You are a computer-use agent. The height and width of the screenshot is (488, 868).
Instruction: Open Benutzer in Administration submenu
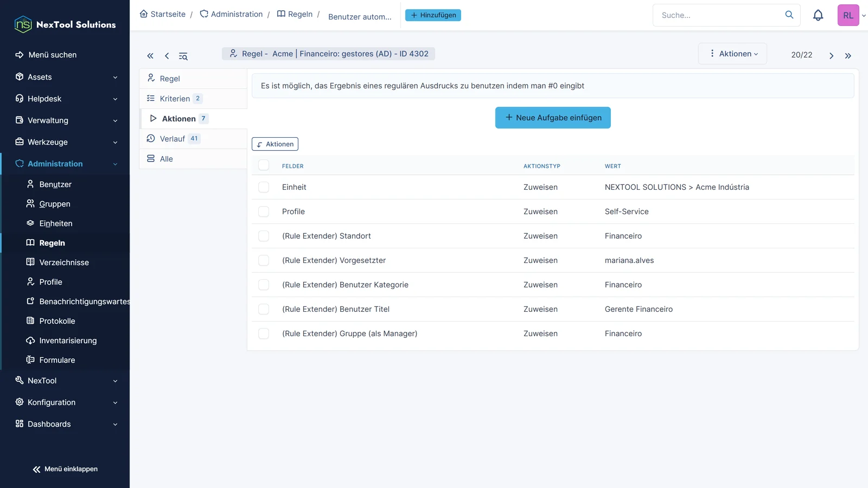coord(55,184)
